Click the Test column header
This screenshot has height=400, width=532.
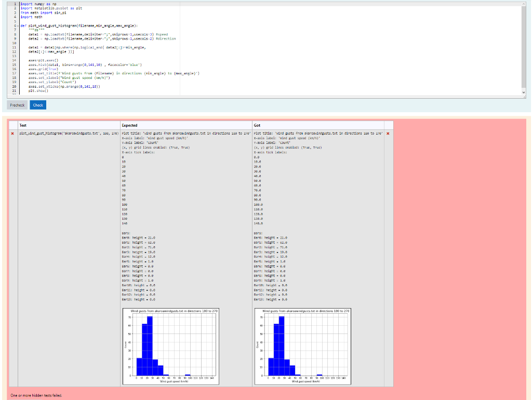[x=23, y=125]
